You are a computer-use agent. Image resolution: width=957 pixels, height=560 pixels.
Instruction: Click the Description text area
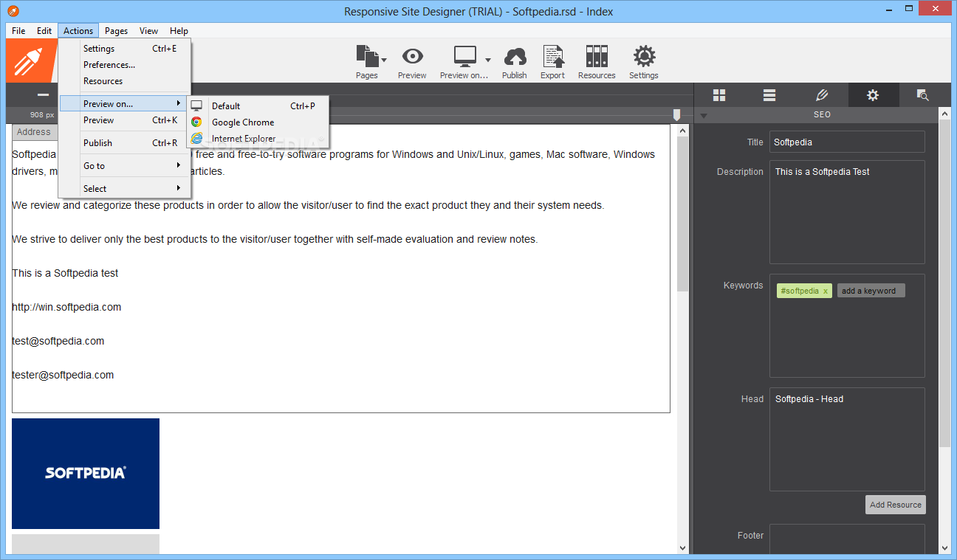point(847,212)
